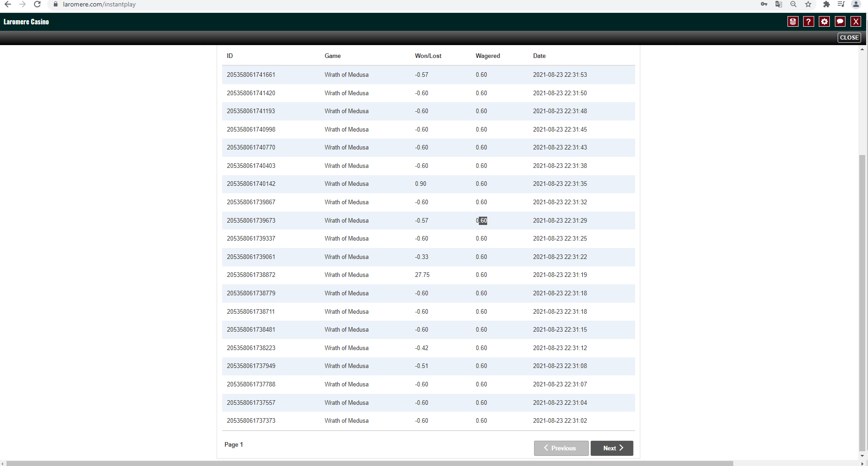The height and width of the screenshot is (466, 868).
Task: Open the help question mark icon
Action: click(808, 22)
